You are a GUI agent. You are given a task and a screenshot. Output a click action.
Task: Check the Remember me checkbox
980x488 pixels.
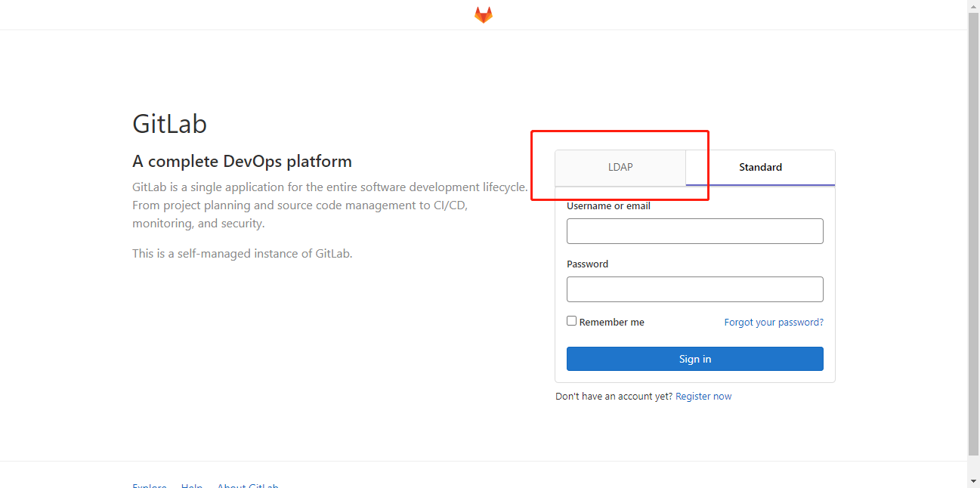(571, 320)
